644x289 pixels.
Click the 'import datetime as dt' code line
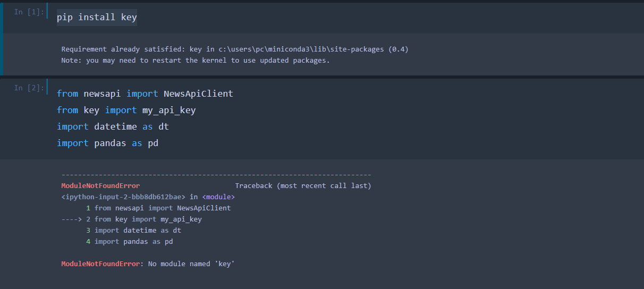point(113,126)
